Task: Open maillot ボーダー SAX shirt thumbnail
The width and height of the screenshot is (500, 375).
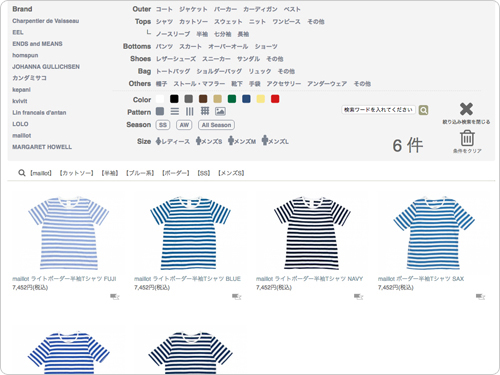Action: tap(434, 233)
